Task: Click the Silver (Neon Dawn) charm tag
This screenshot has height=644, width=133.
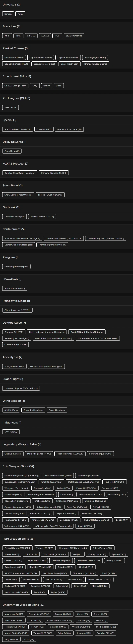Action: (x=14, y=57)
